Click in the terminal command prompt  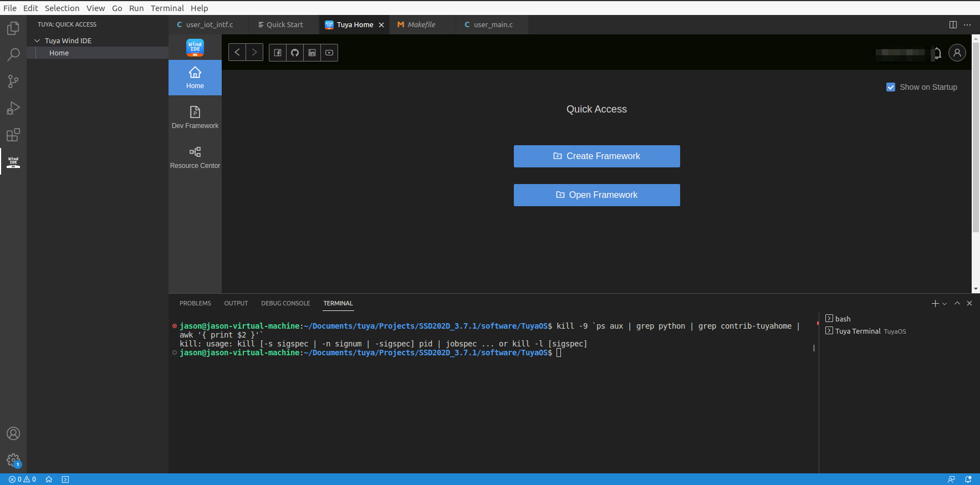point(559,353)
